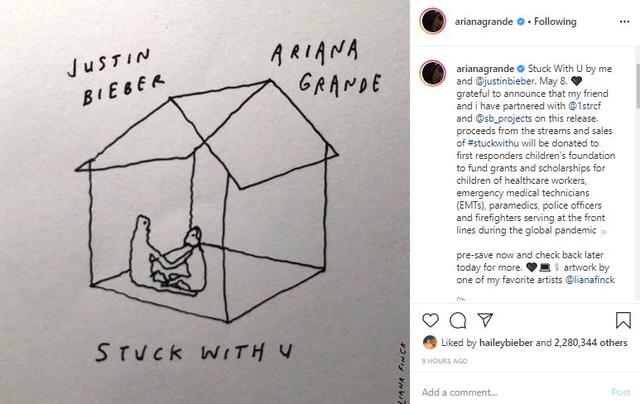The height and width of the screenshot is (404, 640).
Task: Open the arianagrande username in header
Action: pyautogui.click(x=484, y=22)
